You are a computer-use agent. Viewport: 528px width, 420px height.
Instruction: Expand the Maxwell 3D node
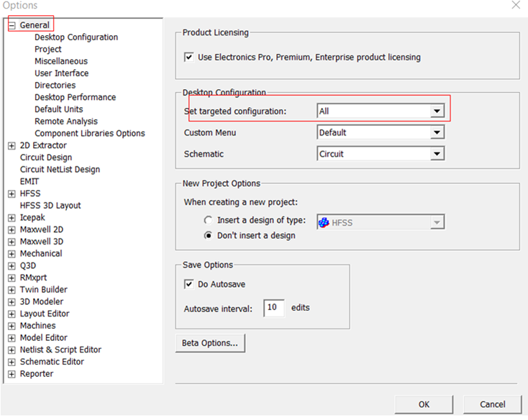pos(12,242)
